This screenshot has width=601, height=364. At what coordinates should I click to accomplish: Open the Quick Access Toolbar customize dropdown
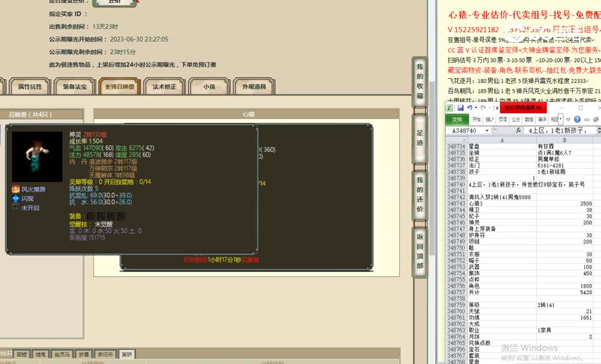coord(497,108)
